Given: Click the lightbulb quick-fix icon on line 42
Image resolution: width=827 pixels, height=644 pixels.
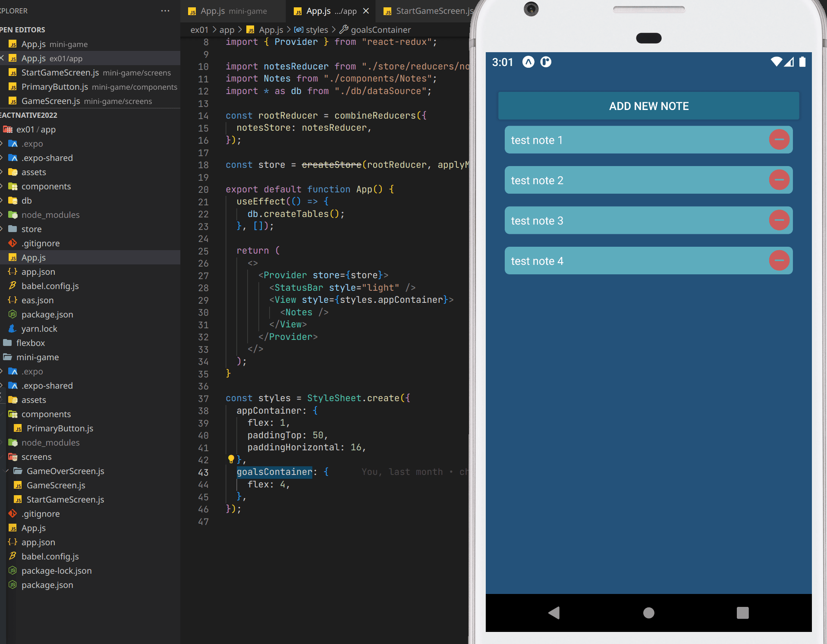Looking at the screenshot, I should pos(231,459).
